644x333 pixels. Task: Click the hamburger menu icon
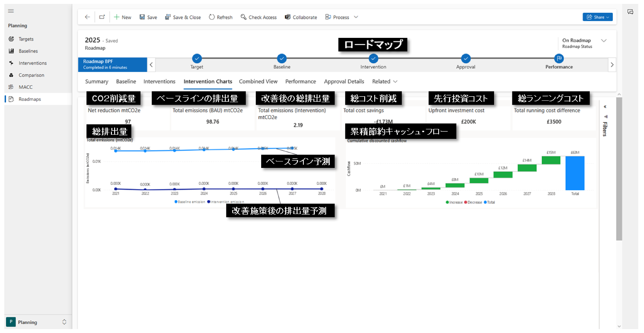(x=11, y=11)
